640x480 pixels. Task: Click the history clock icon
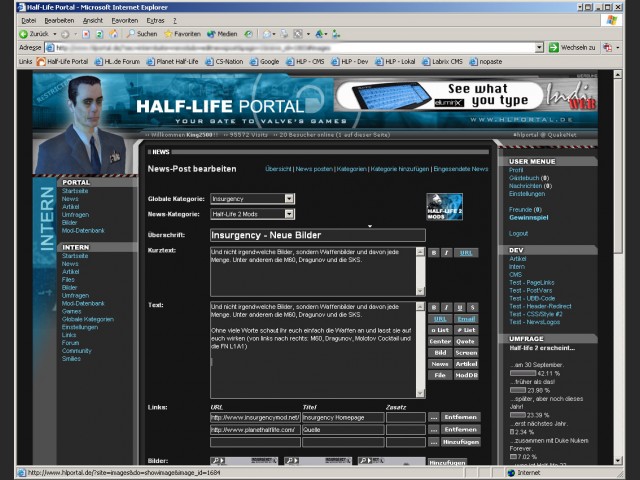point(248,34)
